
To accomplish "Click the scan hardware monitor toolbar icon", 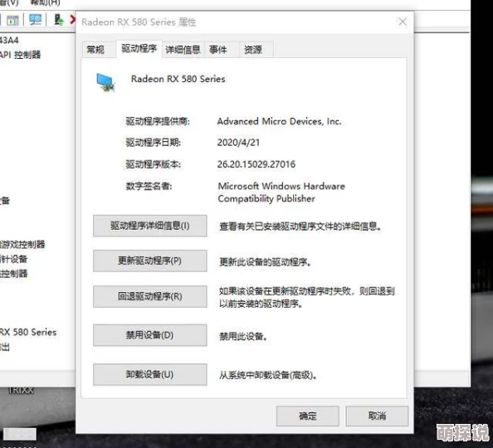I will (x=35, y=19).
